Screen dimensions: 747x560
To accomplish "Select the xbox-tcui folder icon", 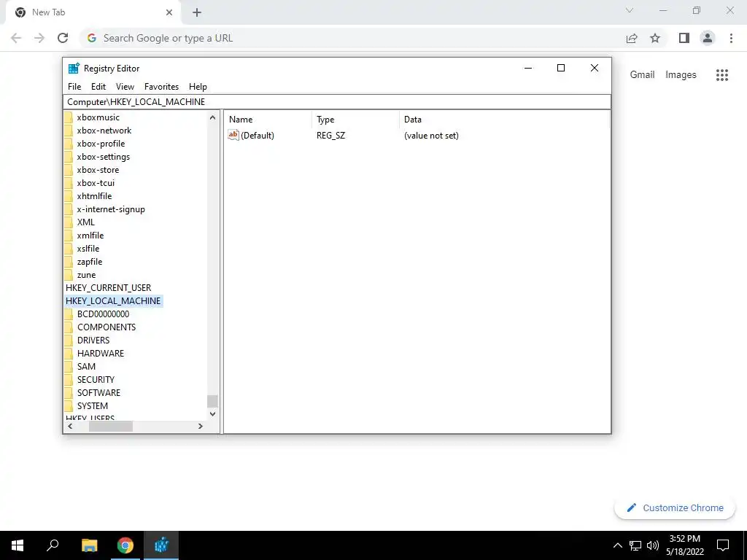I will (69, 183).
